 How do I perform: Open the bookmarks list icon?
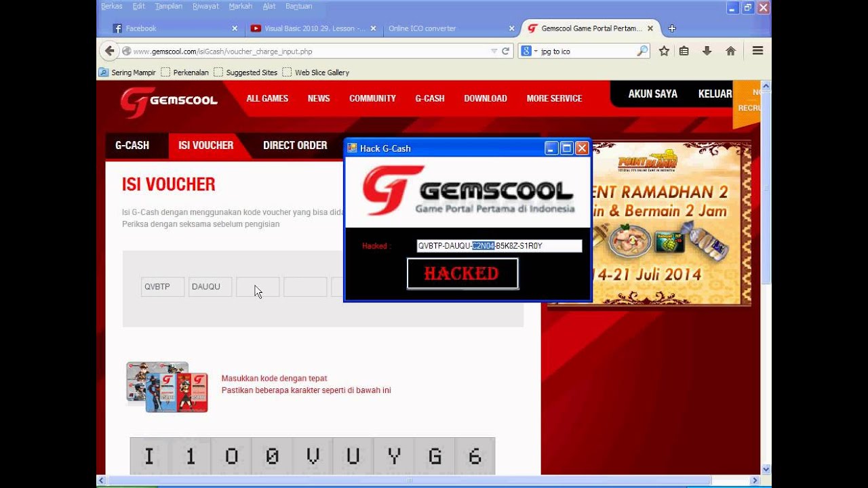pyautogui.click(x=684, y=51)
